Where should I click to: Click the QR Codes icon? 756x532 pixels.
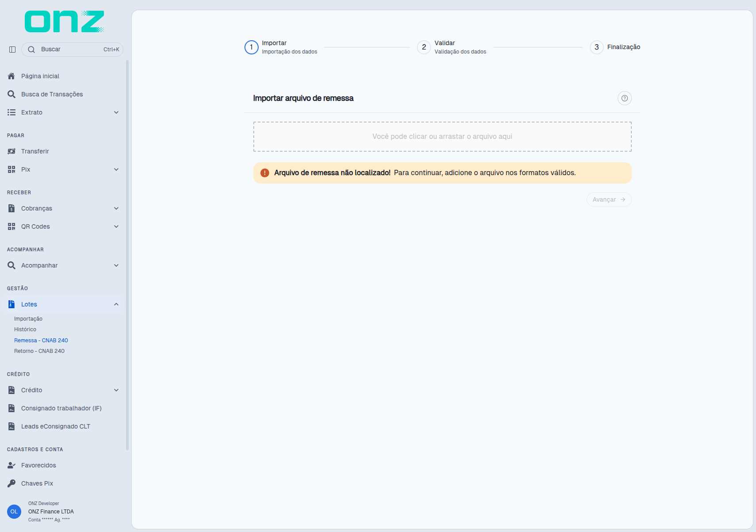[11, 226]
